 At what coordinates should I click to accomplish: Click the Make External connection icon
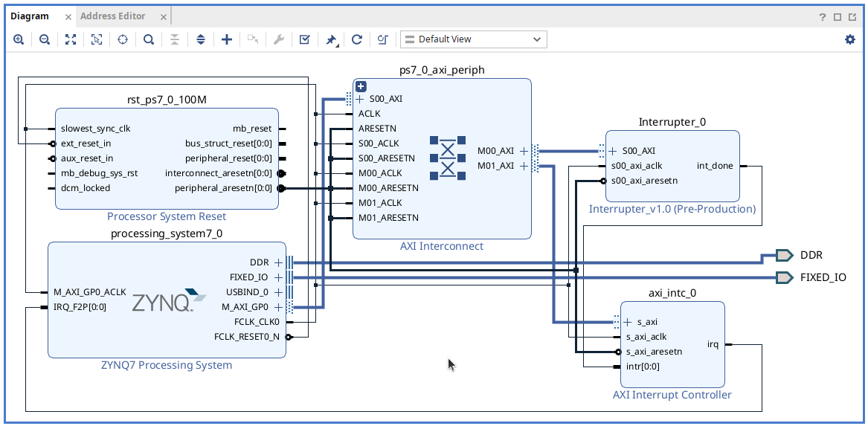(x=253, y=39)
